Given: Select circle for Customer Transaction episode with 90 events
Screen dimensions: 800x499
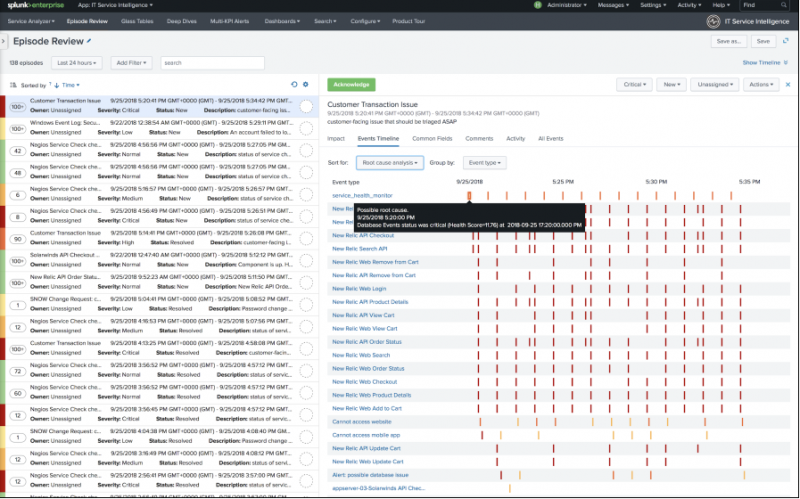Looking at the screenshot, I should pos(306,238).
